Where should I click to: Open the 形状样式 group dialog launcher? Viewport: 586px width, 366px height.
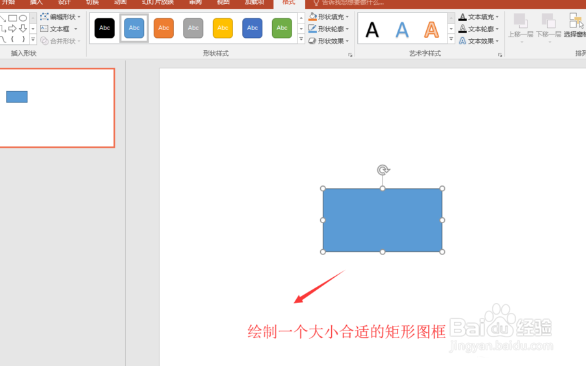350,55
